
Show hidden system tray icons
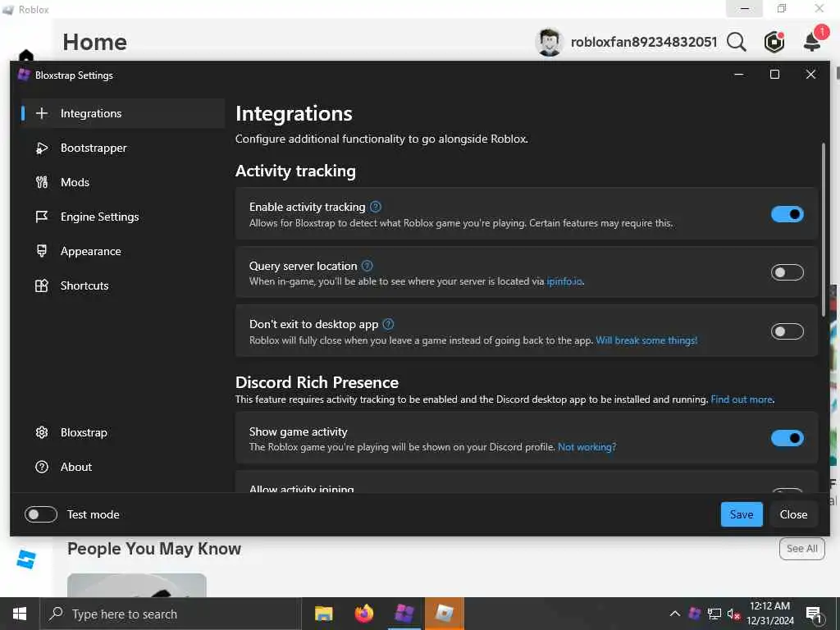(x=675, y=614)
